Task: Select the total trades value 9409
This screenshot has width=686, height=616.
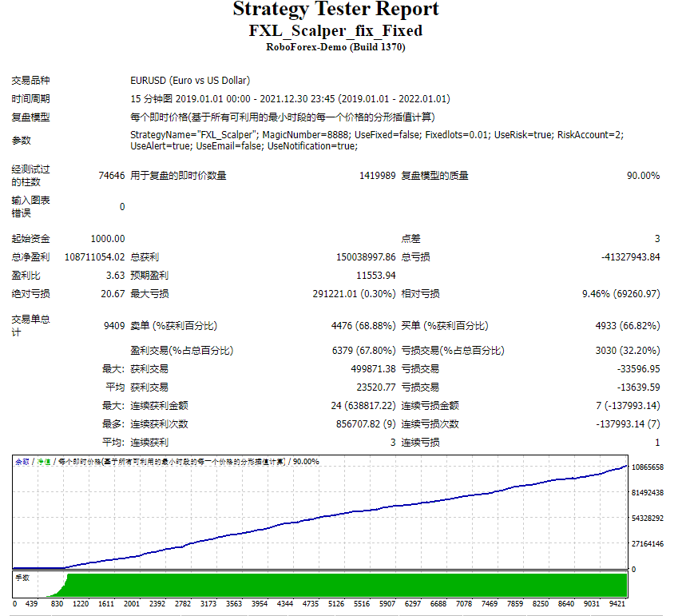Action: click(114, 326)
